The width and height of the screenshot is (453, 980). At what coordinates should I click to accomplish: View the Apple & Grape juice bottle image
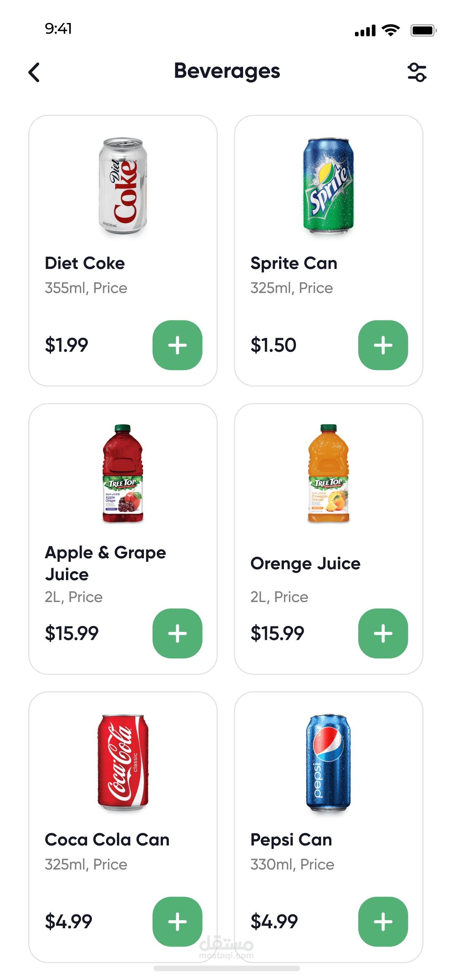click(x=123, y=473)
